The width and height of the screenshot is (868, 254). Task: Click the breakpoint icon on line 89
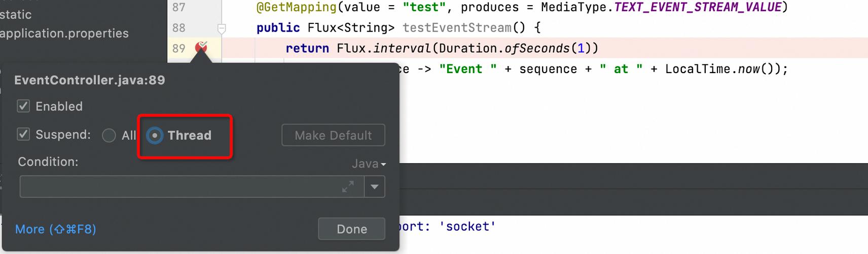(x=201, y=48)
